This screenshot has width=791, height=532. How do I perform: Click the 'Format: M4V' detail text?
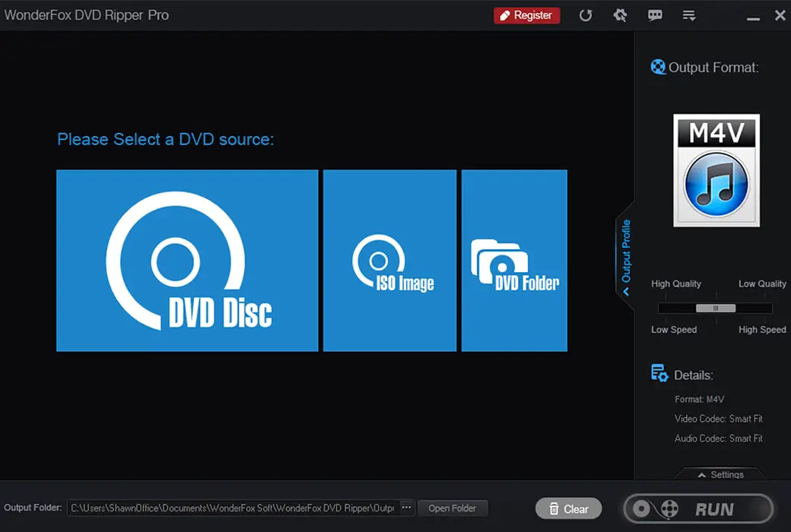[x=699, y=399]
